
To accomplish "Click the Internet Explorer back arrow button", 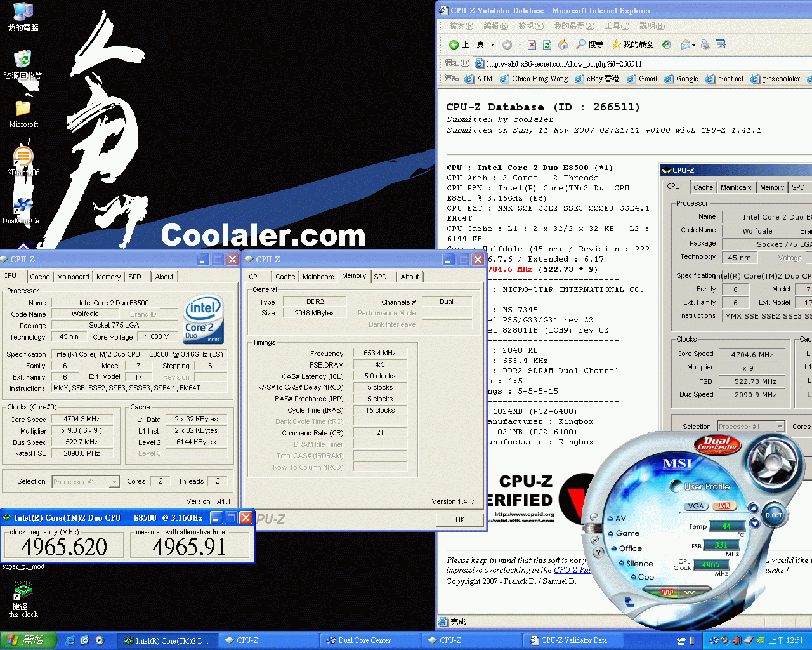I will click(x=466, y=44).
